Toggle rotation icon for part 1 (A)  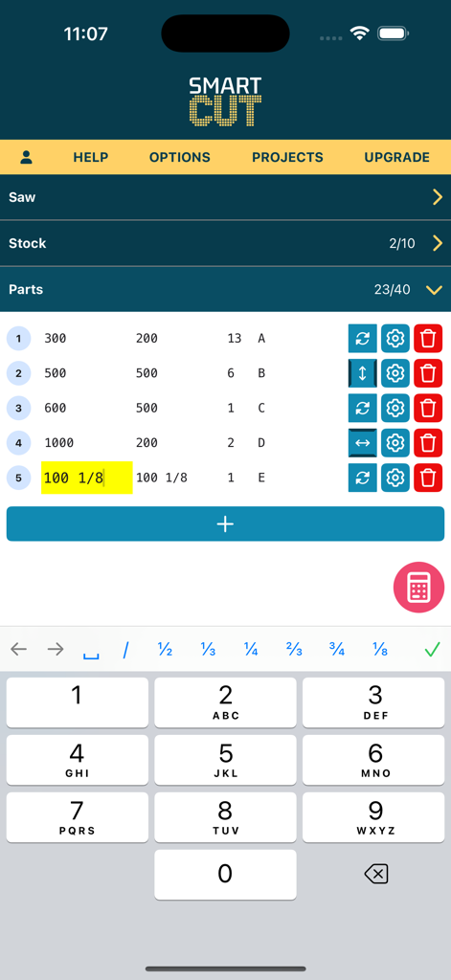click(x=363, y=338)
